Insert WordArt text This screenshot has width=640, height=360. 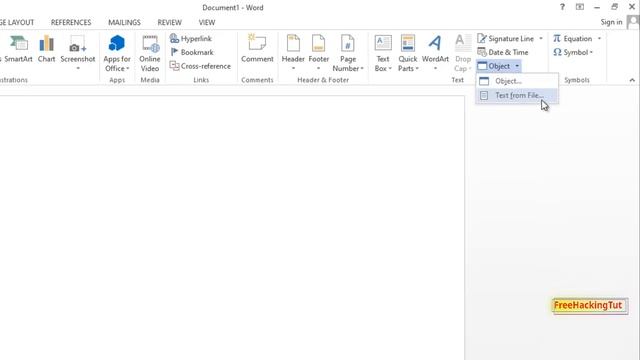coord(435,53)
